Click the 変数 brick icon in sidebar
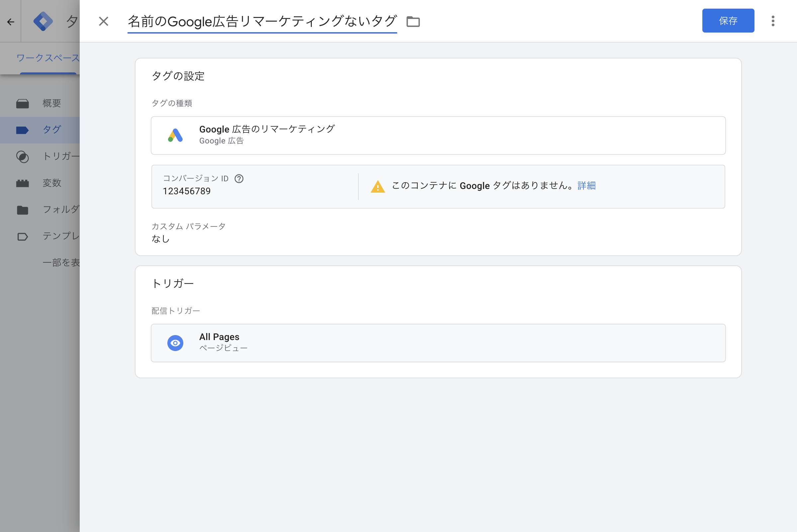The width and height of the screenshot is (797, 532). 22,183
